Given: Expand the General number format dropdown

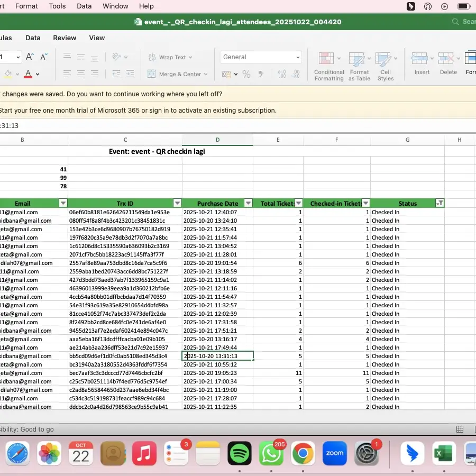Looking at the screenshot, I should tap(261, 57).
